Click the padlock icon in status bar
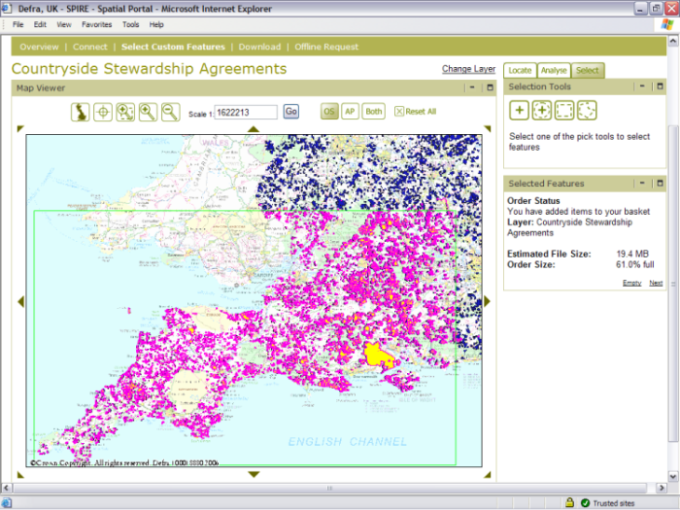The image size is (680, 510). click(569, 503)
